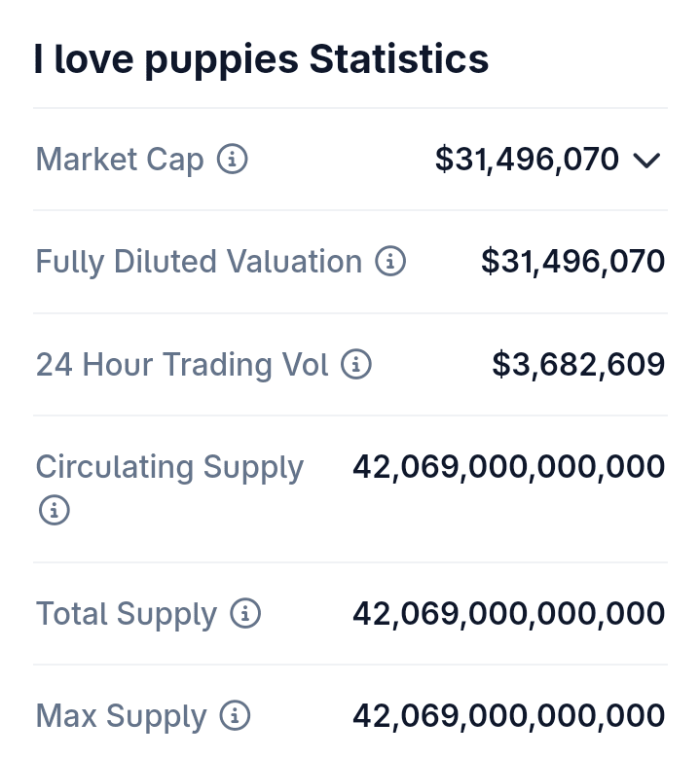Image resolution: width=700 pixels, height=758 pixels.
Task: Click the info icon next to Max Supply
Action: point(235,717)
